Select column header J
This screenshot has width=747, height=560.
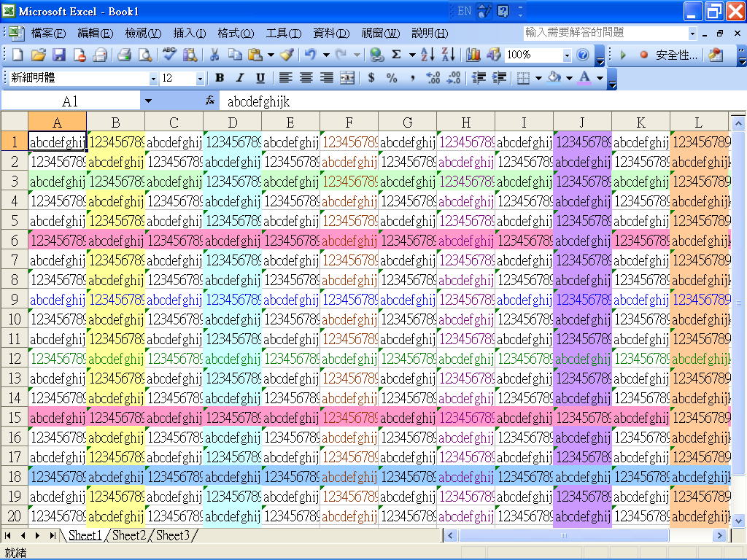click(582, 122)
